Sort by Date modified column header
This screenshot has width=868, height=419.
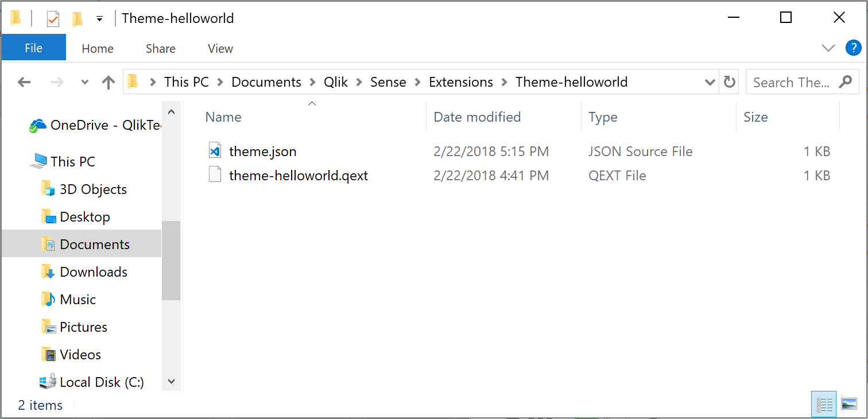click(x=477, y=117)
